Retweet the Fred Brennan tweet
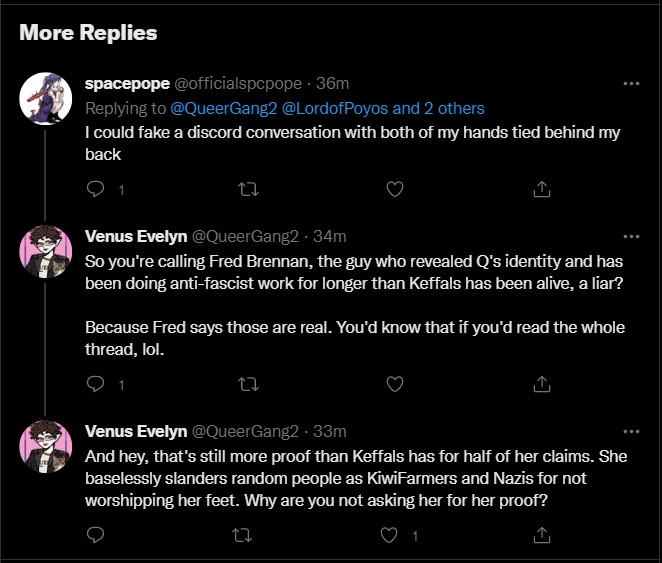This screenshot has width=662, height=563. (243, 383)
